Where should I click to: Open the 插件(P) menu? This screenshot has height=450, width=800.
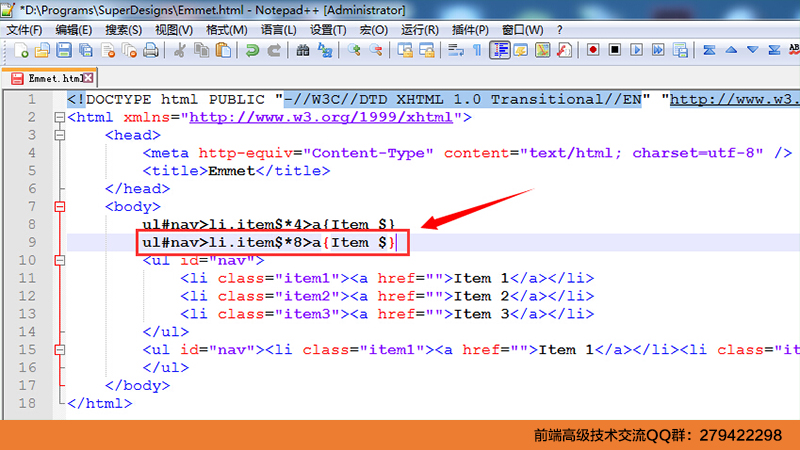pyautogui.click(x=470, y=30)
